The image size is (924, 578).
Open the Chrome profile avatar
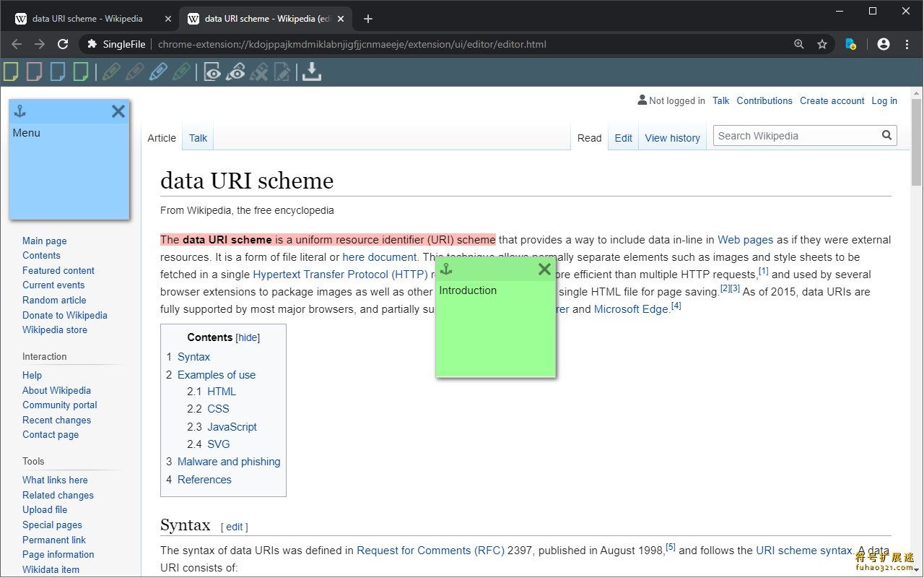pyautogui.click(x=884, y=44)
